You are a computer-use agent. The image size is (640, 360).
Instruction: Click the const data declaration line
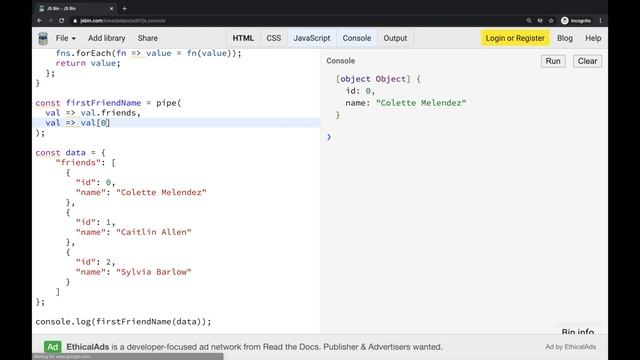70,153
